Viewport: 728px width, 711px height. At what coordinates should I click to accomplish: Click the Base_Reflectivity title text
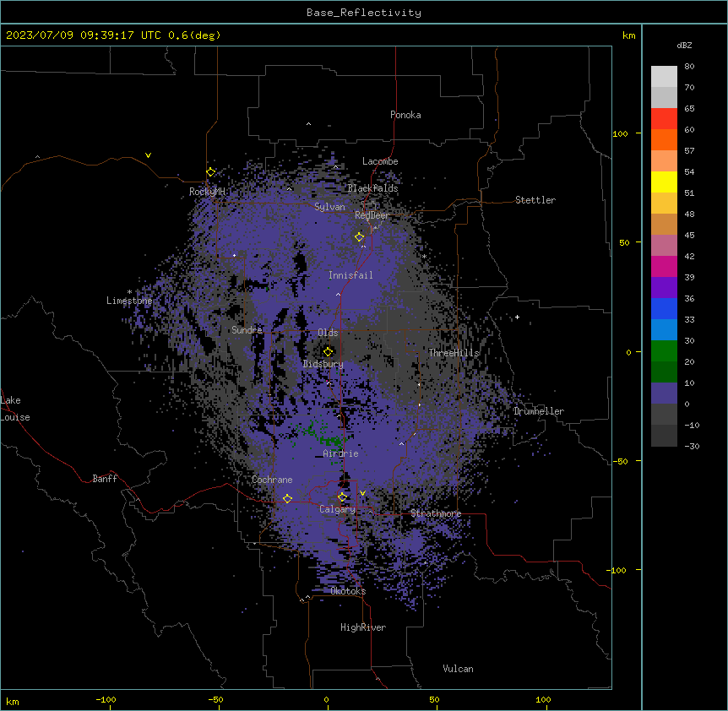click(364, 13)
